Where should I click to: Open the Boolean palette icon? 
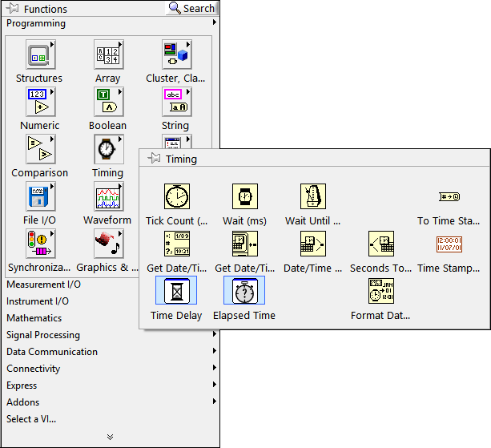[x=109, y=102]
